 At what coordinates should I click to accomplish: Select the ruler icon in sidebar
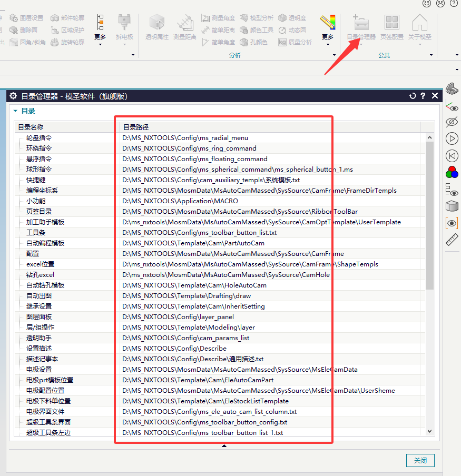[452, 240]
